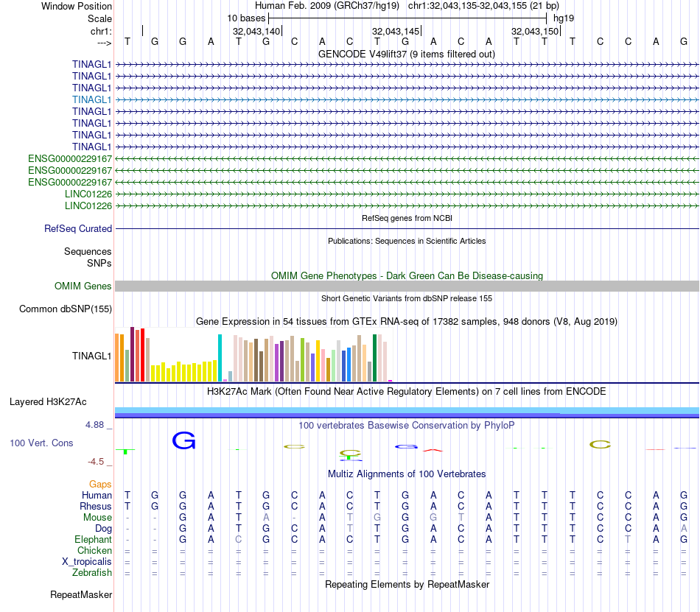The image size is (700, 612).
Task: Click the -4.5 lower axis value
Action: [x=96, y=461]
